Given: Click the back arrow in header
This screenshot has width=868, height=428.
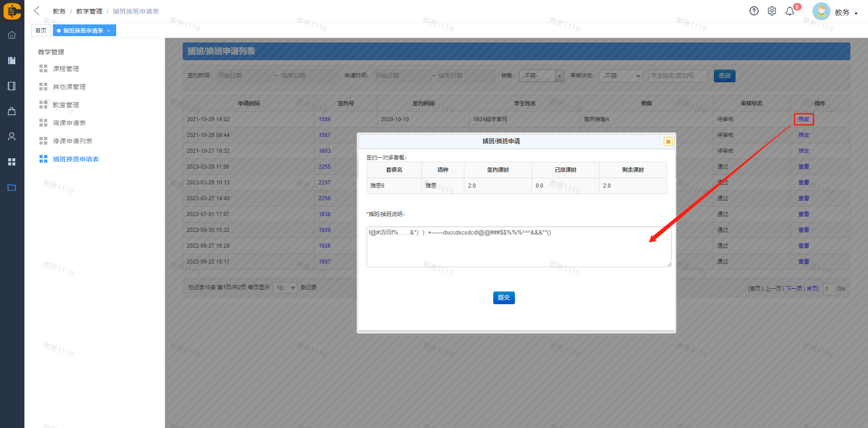Looking at the screenshot, I should pos(37,11).
